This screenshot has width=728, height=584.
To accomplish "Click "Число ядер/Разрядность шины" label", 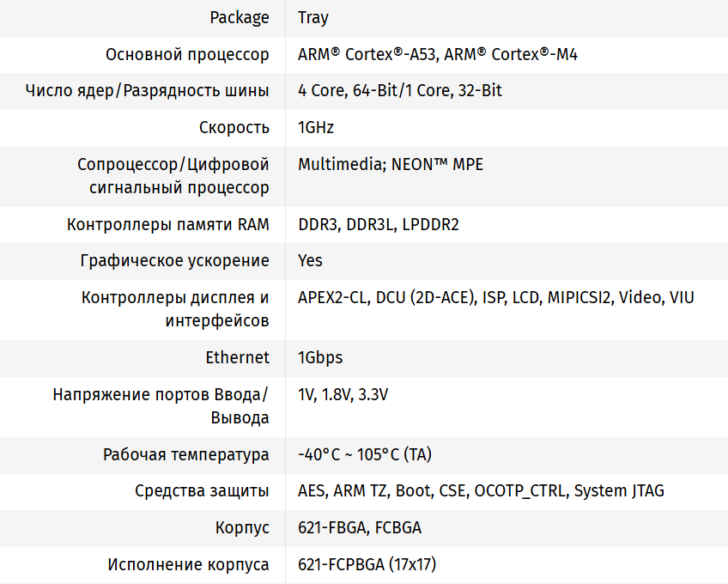I will point(147,90).
